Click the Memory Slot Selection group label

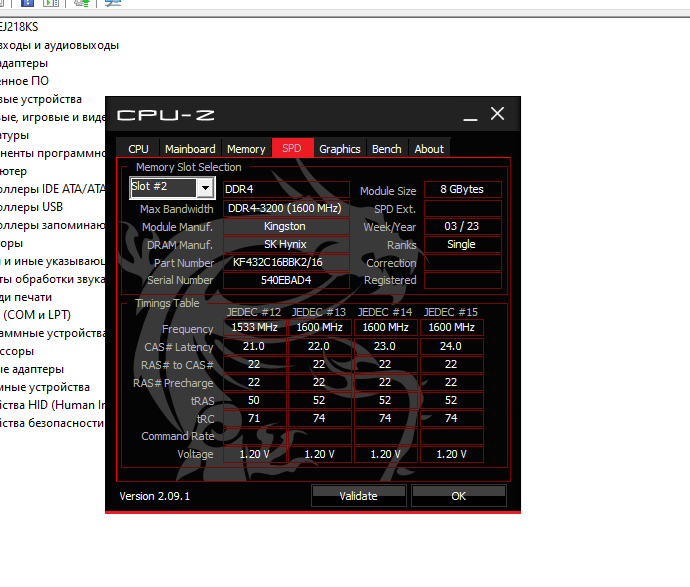coord(189,167)
